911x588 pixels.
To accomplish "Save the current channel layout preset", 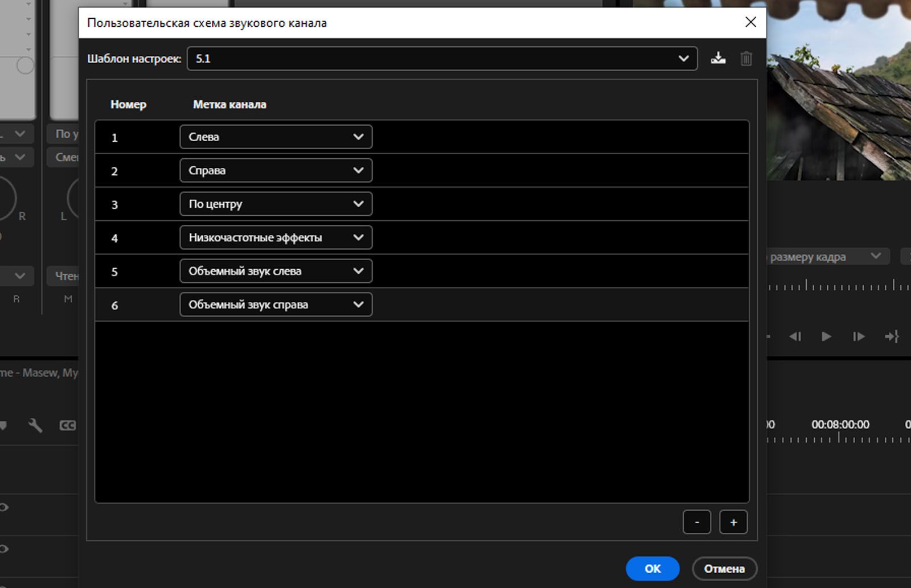I will tap(718, 58).
